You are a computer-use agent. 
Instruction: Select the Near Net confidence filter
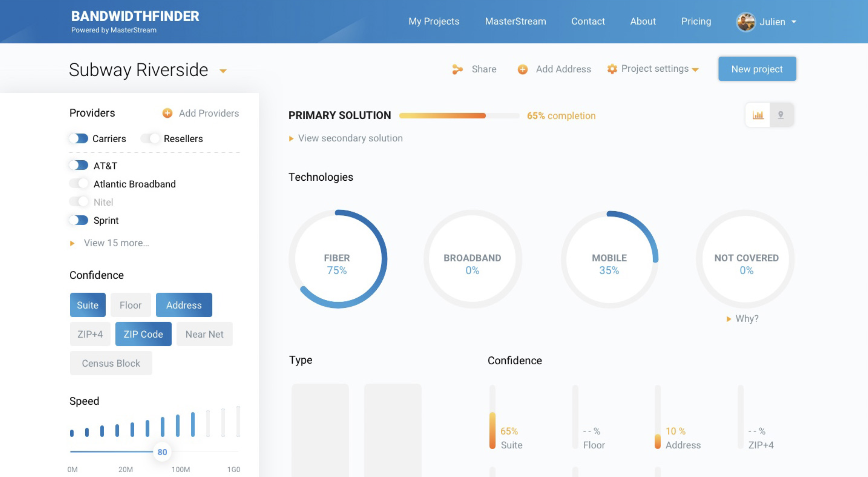pos(204,334)
